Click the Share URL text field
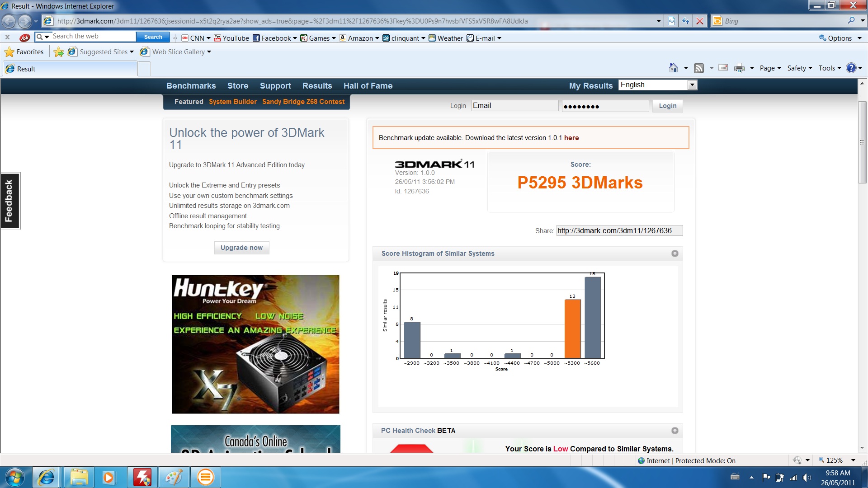Screen dimensions: 868x488 pyautogui.click(x=619, y=230)
